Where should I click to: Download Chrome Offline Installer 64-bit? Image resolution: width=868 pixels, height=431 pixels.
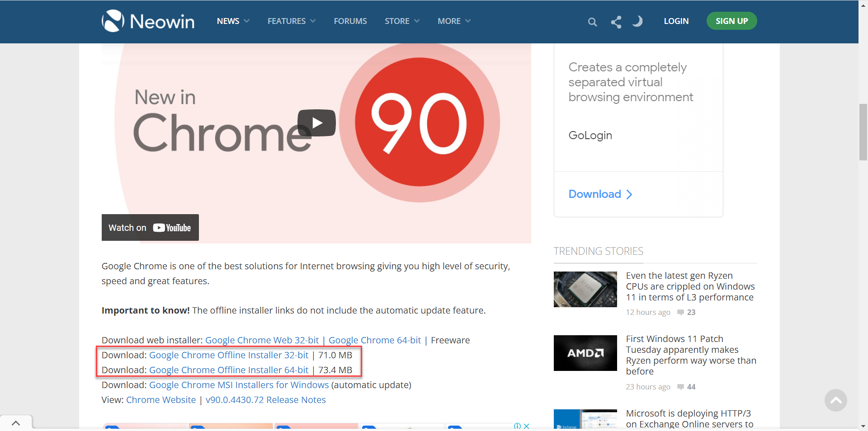229,370
